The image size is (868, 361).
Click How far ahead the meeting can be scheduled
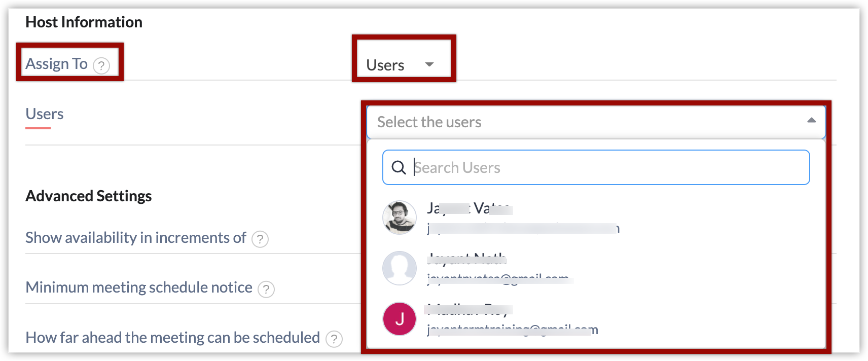tap(172, 338)
